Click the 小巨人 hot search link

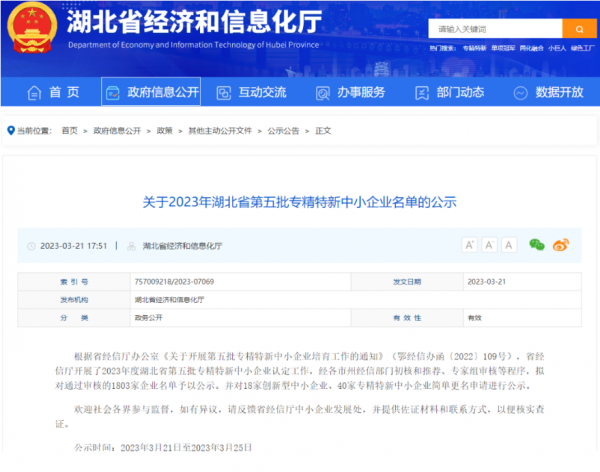(x=557, y=48)
